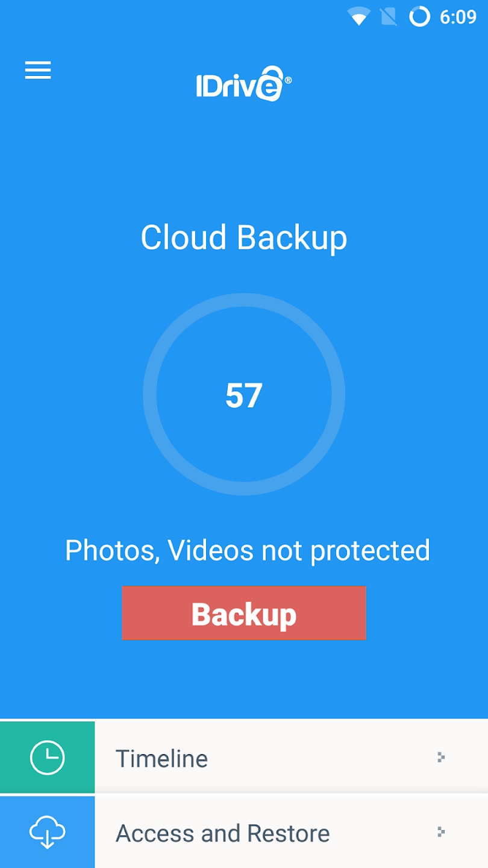The height and width of the screenshot is (868, 488).
Task: Tap the 57 item count
Action: (244, 395)
